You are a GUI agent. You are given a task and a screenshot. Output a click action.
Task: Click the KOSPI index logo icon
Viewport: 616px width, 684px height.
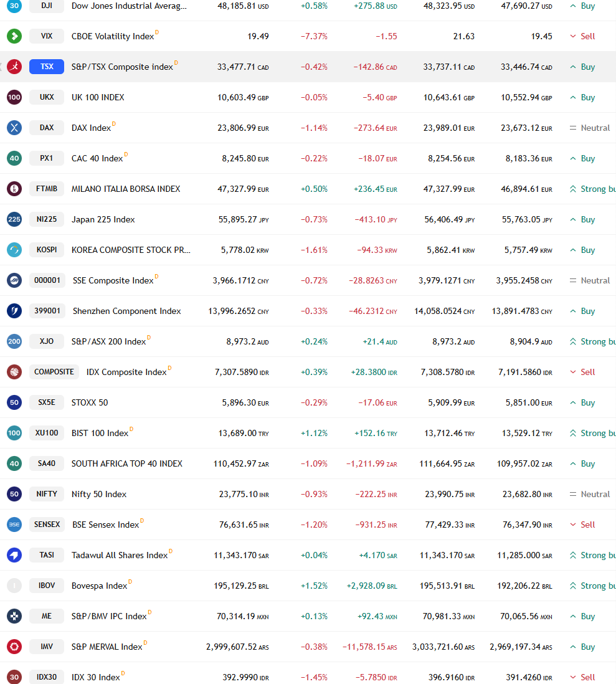[x=14, y=250]
